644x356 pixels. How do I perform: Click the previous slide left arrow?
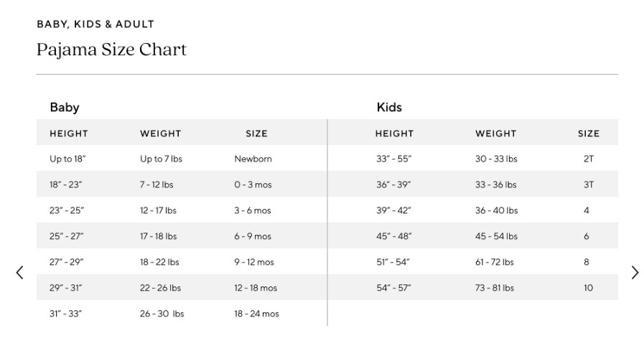click(x=19, y=272)
